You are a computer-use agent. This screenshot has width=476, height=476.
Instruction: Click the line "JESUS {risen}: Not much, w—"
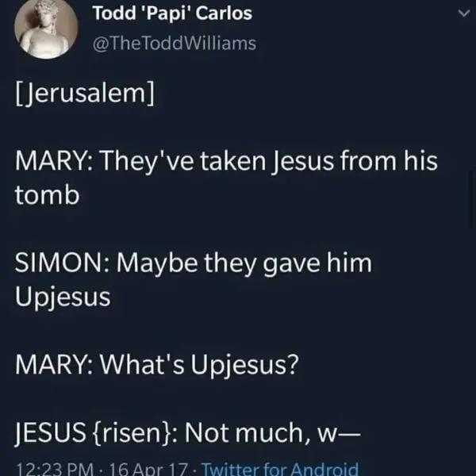click(188, 433)
